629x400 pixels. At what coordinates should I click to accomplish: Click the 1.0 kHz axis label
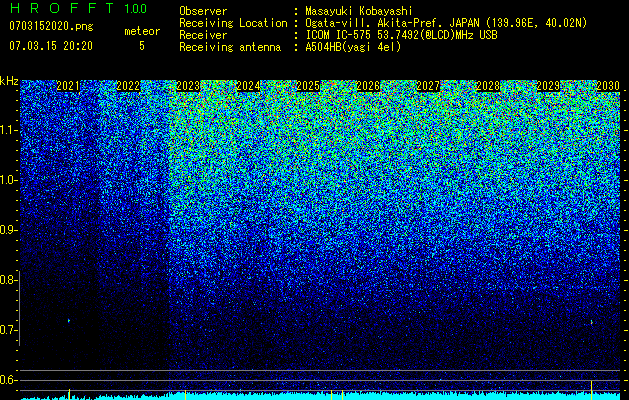click(x=8, y=180)
